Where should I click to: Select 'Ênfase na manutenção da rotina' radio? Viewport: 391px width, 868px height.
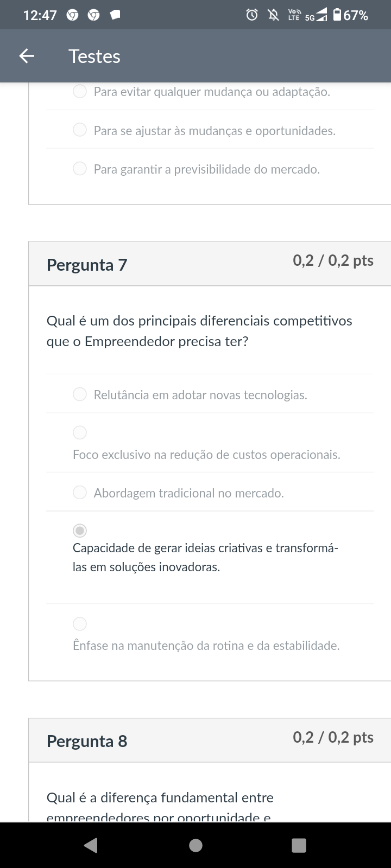80,624
